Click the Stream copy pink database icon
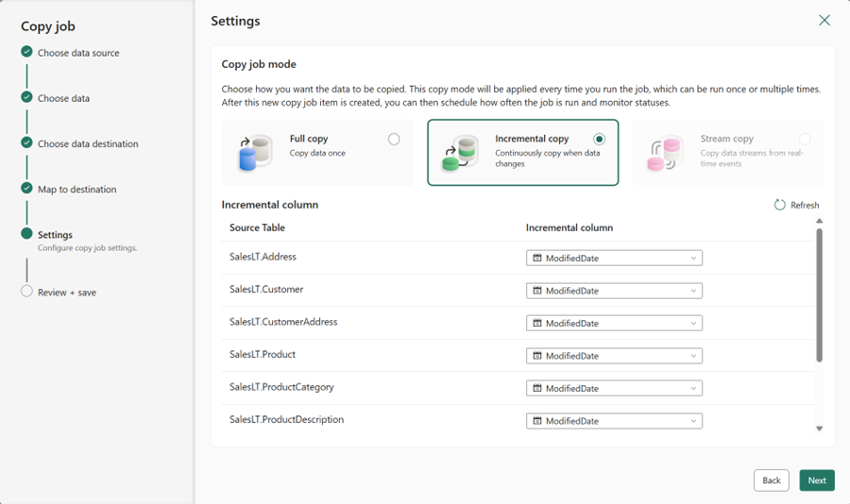Image resolution: width=850 pixels, height=504 pixels. click(664, 153)
